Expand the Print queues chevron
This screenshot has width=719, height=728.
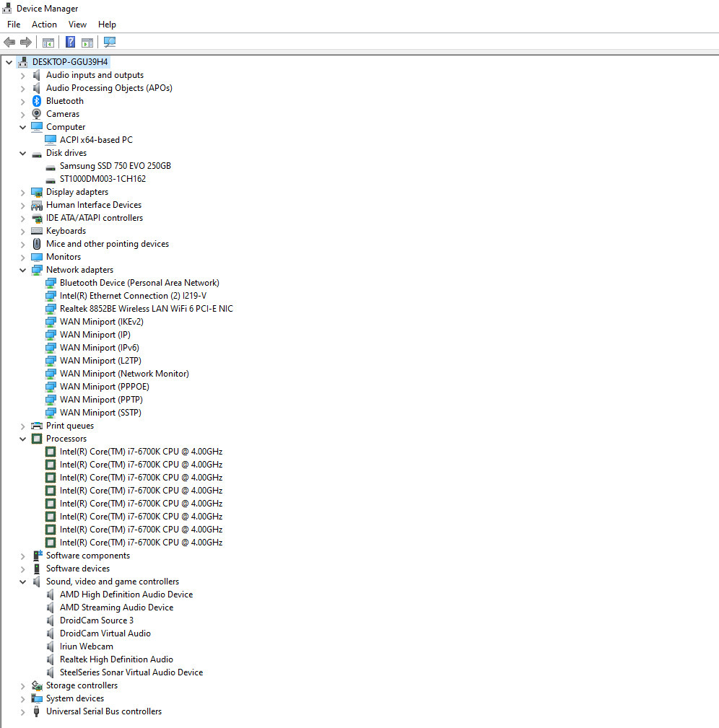(23, 426)
